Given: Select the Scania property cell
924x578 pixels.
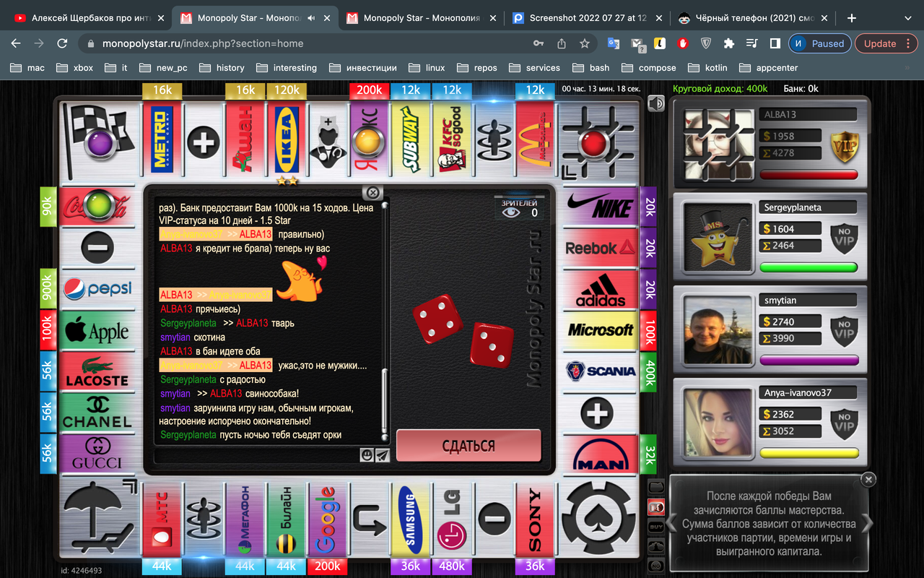Looking at the screenshot, I should coord(601,372).
